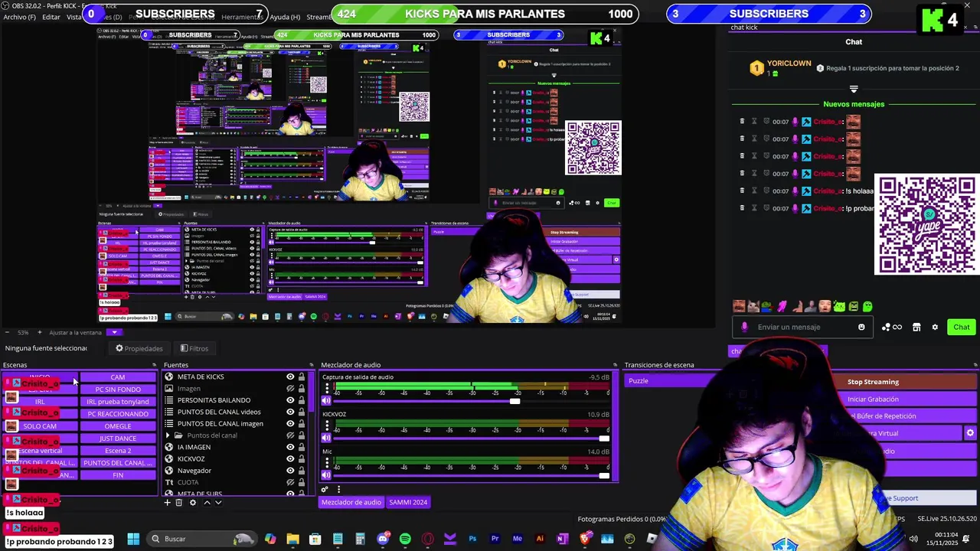Hide PUNTOS DEL CANAL videos source
Viewport: 980px width, 551px height.
coord(290,412)
